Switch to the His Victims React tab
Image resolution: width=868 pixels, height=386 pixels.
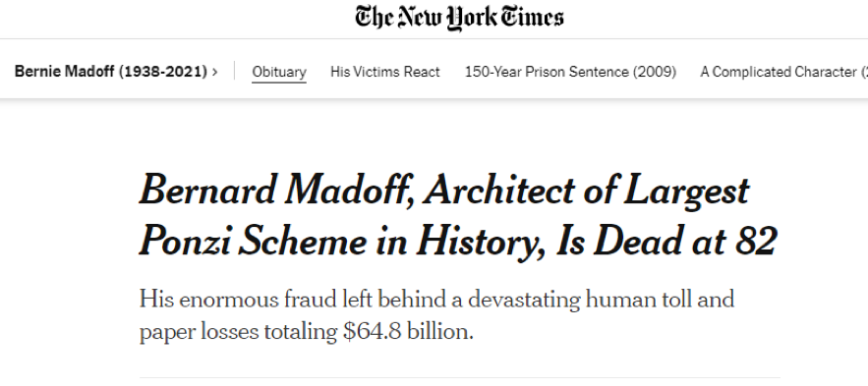[x=385, y=72]
